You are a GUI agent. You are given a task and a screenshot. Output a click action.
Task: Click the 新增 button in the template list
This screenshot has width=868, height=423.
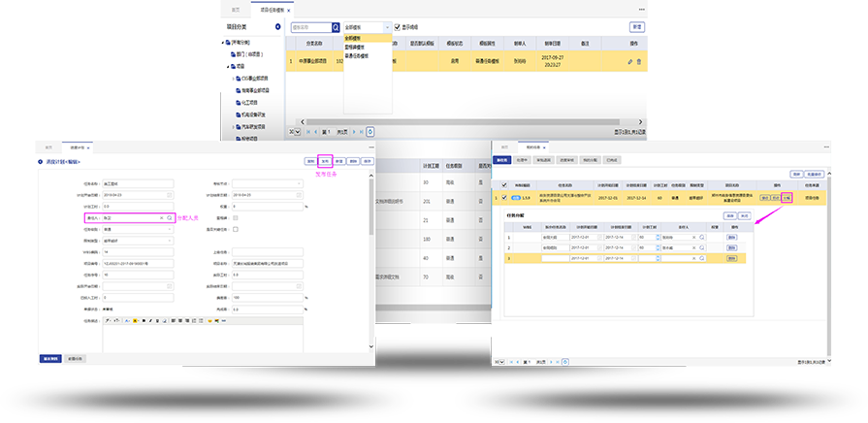(x=636, y=27)
